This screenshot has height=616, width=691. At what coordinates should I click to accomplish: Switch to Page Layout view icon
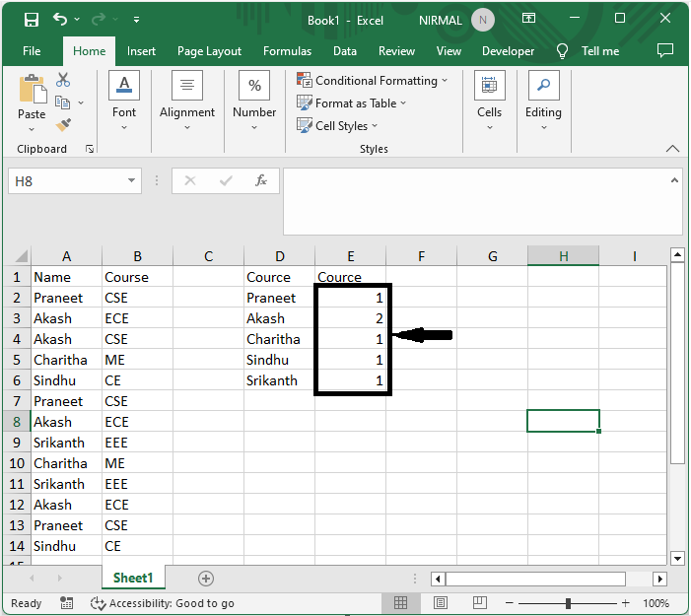(x=441, y=603)
